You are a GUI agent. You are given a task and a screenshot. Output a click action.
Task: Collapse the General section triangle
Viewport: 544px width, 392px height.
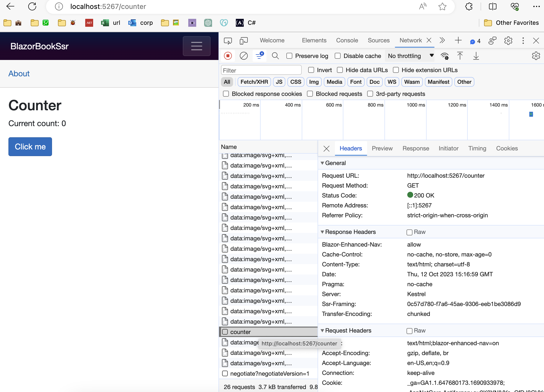click(x=322, y=163)
